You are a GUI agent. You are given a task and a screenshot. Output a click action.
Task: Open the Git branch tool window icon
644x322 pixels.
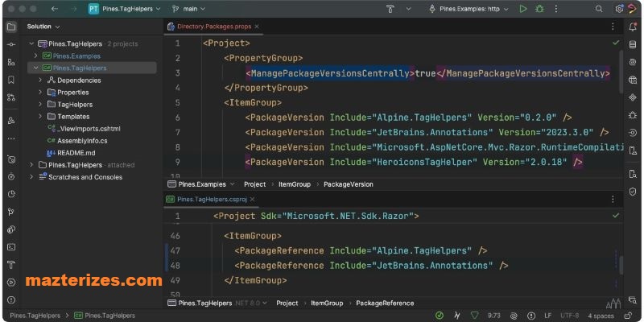coord(11,212)
